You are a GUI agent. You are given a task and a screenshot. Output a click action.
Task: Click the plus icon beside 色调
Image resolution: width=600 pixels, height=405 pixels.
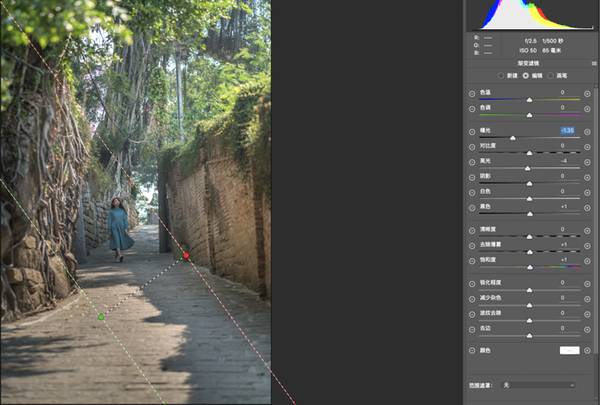[x=588, y=108]
